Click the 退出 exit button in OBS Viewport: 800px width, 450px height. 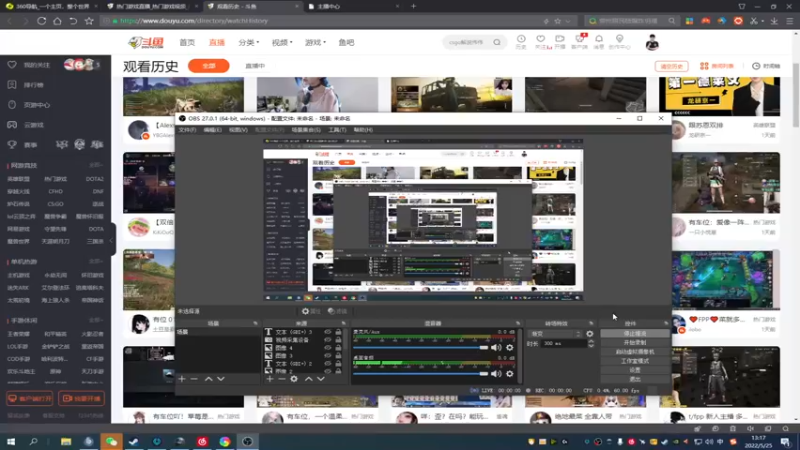635,379
